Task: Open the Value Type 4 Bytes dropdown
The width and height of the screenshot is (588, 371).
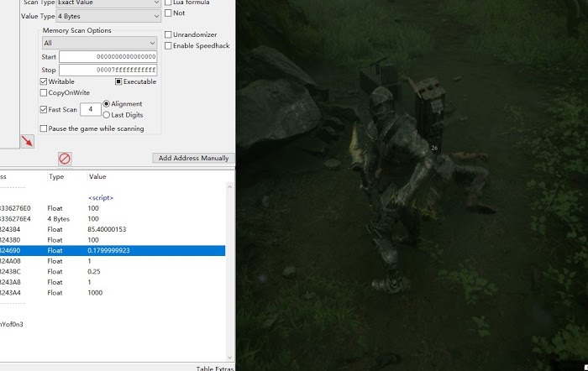Action: (108, 16)
